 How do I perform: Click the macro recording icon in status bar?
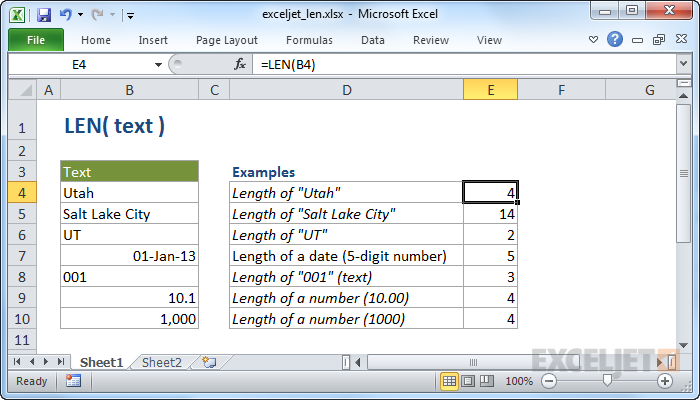73,381
